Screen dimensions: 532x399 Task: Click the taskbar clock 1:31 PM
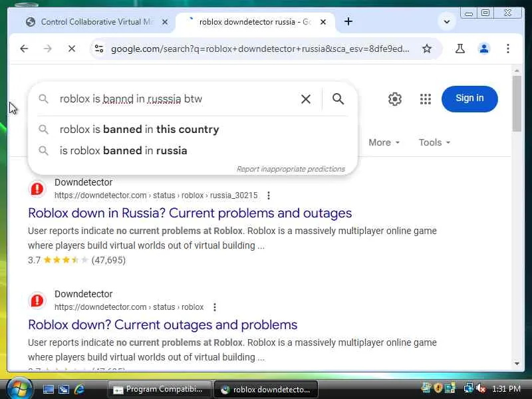[x=506, y=389]
